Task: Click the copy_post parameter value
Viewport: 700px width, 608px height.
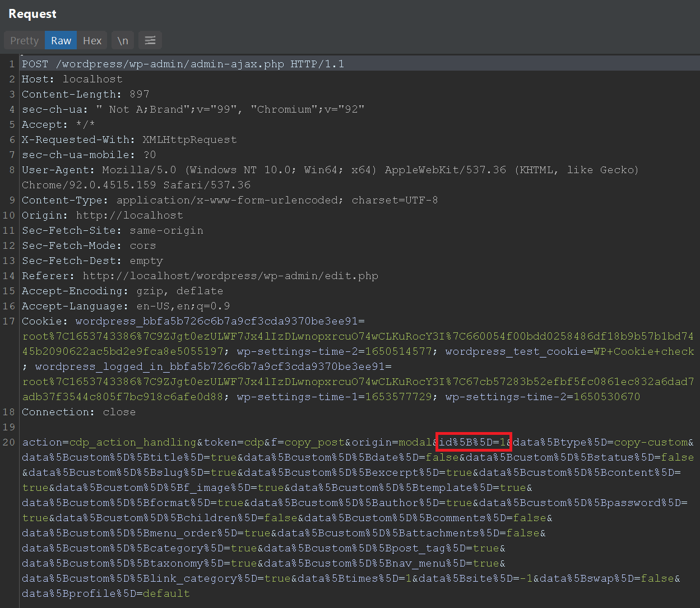Action: (x=314, y=442)
